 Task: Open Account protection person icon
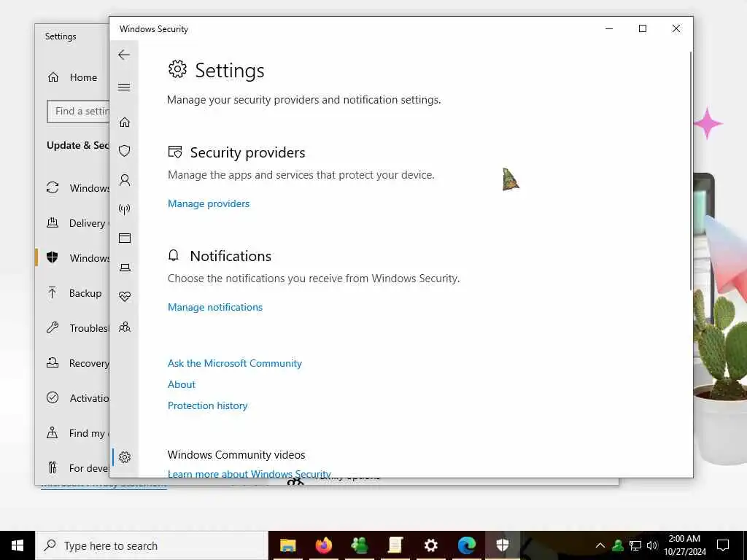124,180
